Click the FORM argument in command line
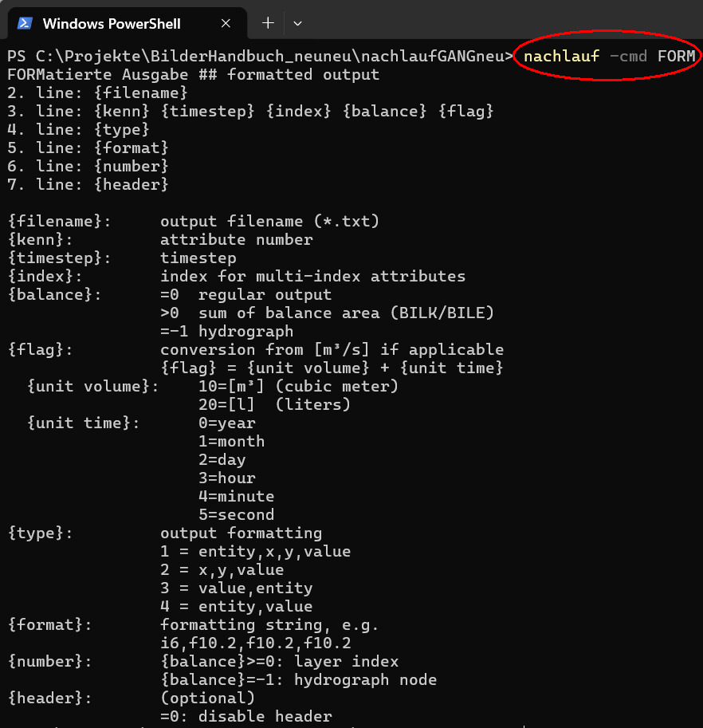The image size is (703, 728). 676,56
